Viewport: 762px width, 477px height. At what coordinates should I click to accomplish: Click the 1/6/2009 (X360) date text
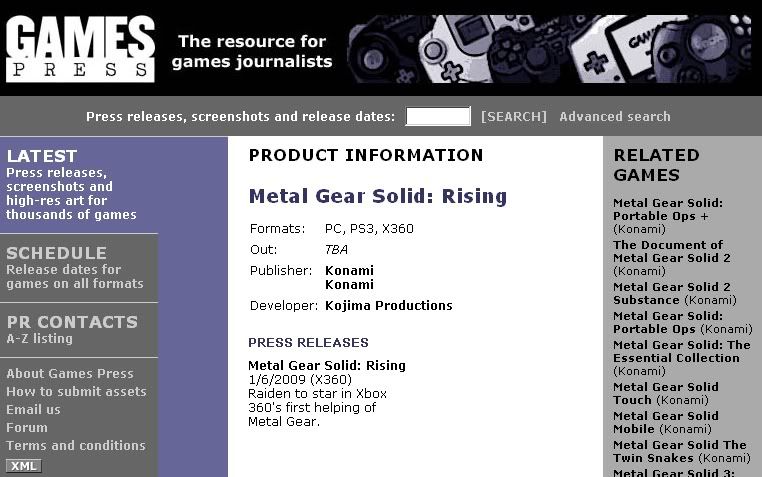pos(299,379)
